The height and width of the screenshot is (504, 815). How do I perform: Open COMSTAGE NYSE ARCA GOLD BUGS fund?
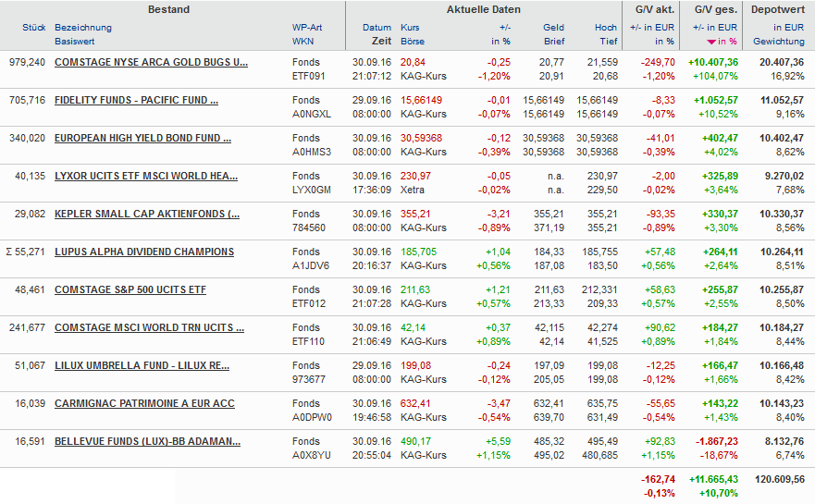coord(151,62)
